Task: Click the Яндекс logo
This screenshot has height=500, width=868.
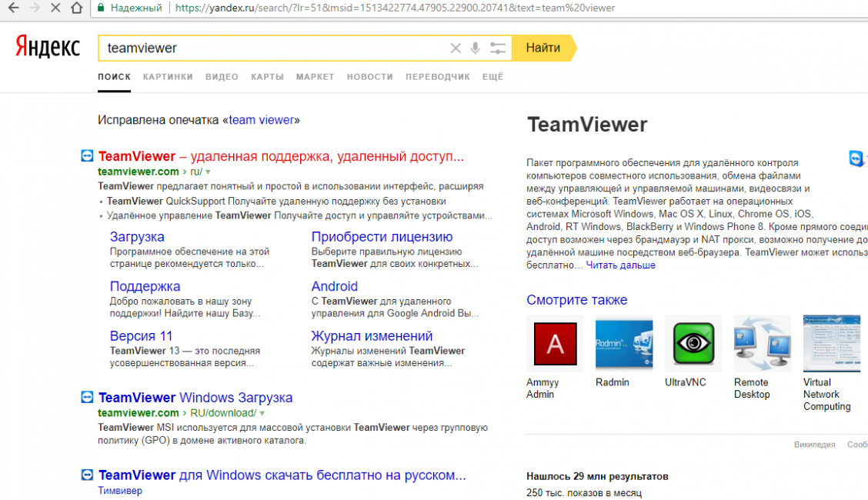Action: pyautogui.click(x=48, y=46)
